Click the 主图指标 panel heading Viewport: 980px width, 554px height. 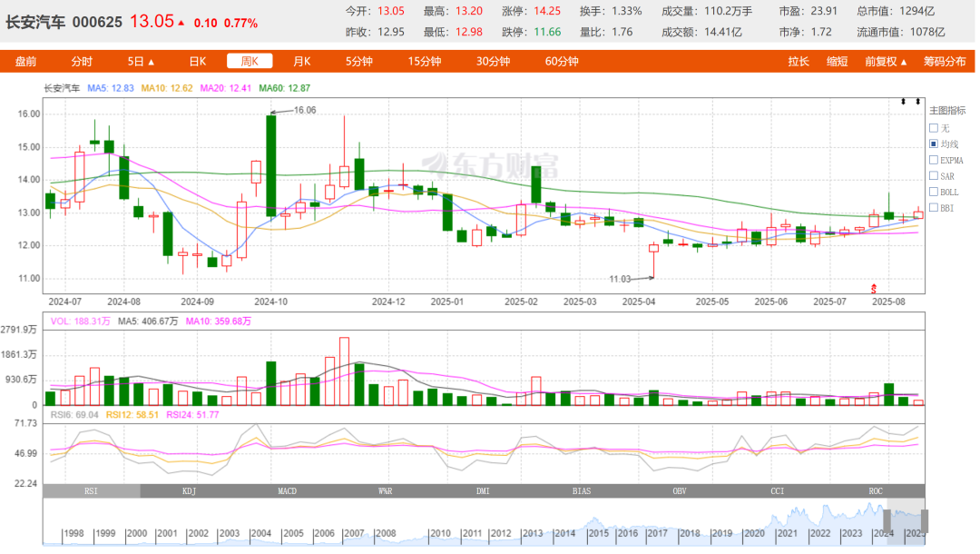[x=947, y=111]
